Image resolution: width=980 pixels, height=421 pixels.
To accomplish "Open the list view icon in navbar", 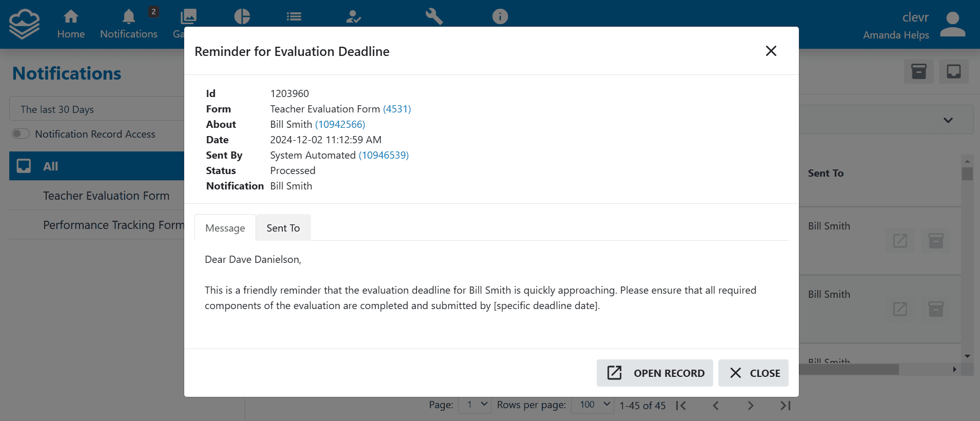I will [294, 17].
